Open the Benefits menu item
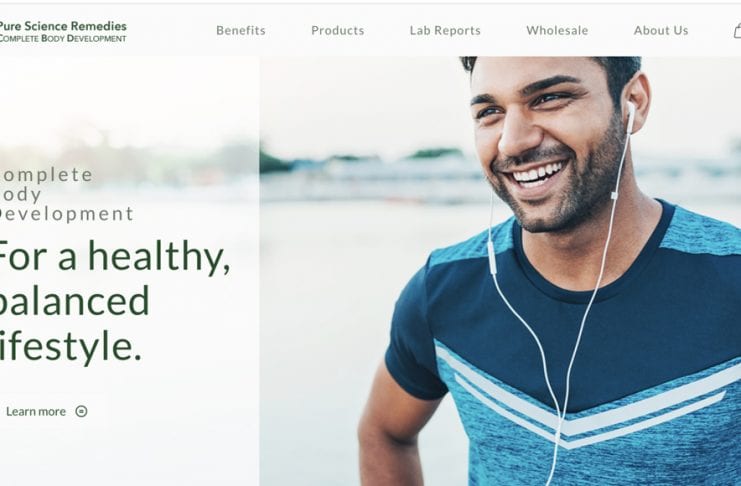The image size is (741, 486). pyautogui.click(x=241, y=31)
